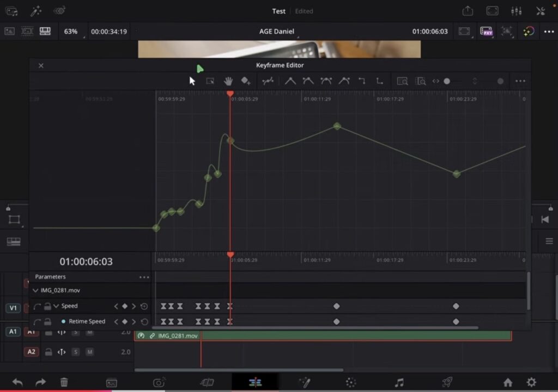
Task: Select the curve keyframe at the highest peak
Action: [337, 126]
